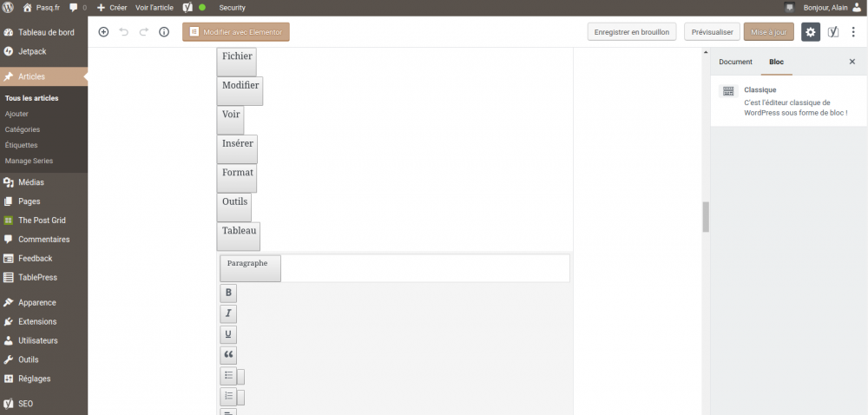Expand bulleted list style dropdown arrow
Image resolution: width=868 pixels, height=415 pixels.
pos(241,377)
